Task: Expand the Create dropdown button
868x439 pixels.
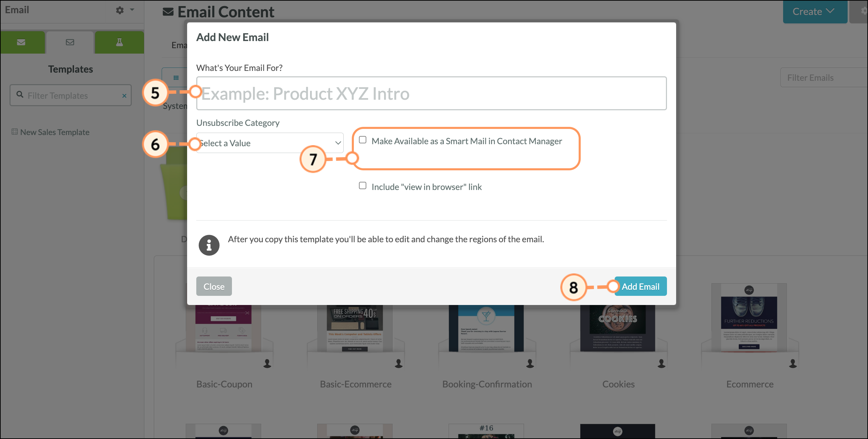Action: pyautogui.click(x=815, y=12)
